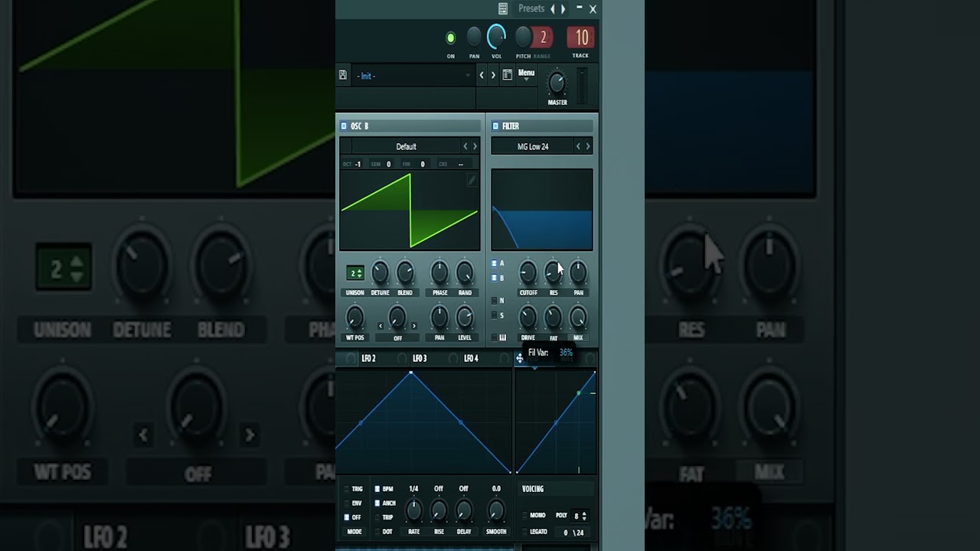
Task: Open the Default wavetable selector
Action: 406,146
